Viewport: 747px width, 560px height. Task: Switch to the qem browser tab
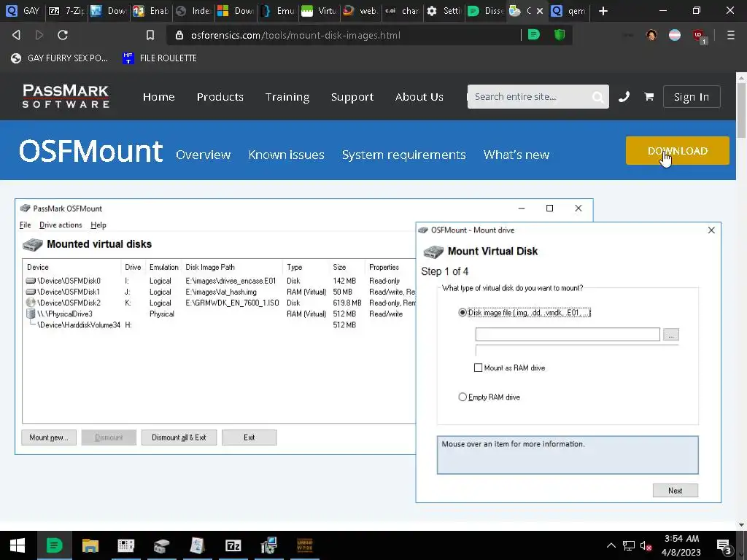click(569, 10)
